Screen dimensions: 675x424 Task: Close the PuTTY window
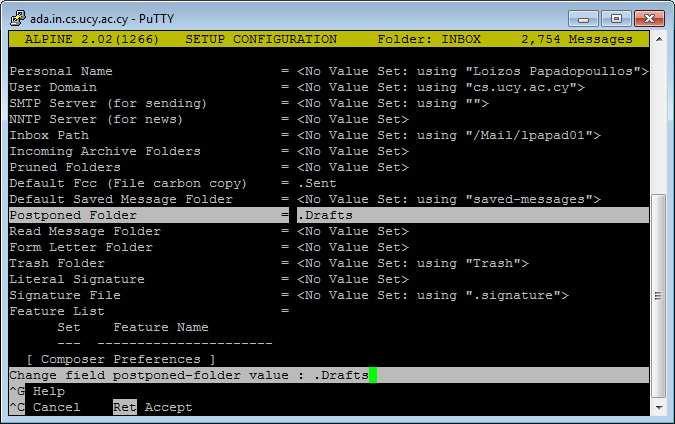point(649,19)
